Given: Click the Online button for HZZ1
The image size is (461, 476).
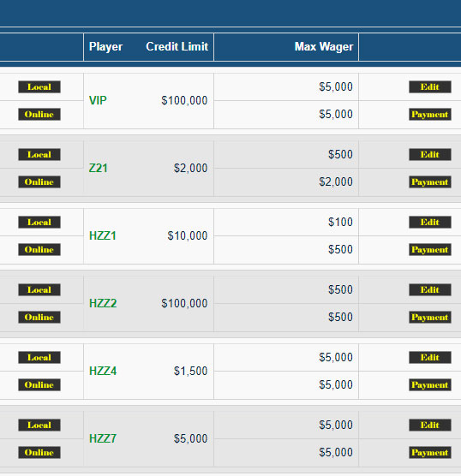Looking at the screenshot, I should click(x=39, y=249).
